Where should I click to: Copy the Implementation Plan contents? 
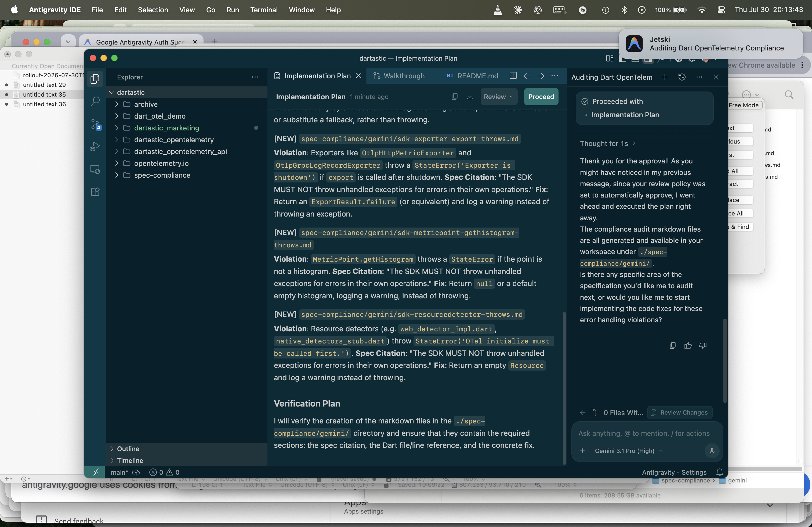point(454,97)
